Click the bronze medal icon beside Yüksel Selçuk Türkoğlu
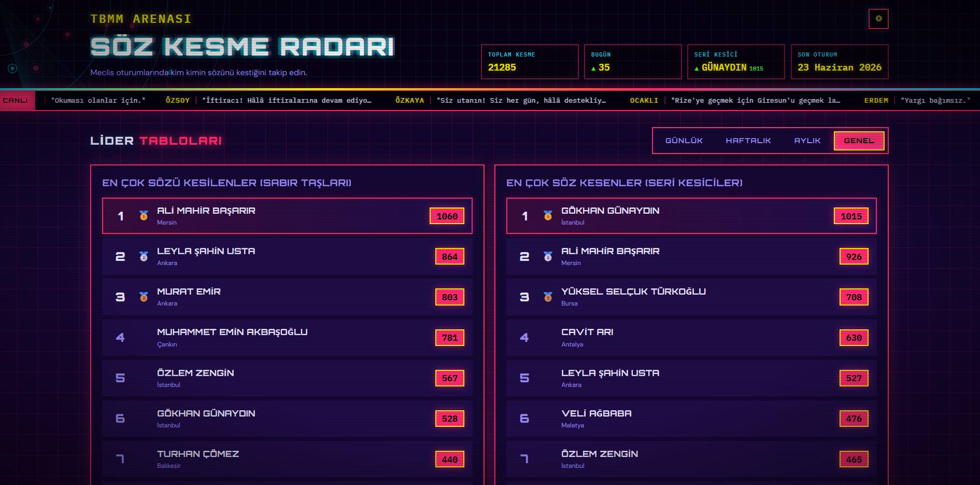 (x=548, y=297)
